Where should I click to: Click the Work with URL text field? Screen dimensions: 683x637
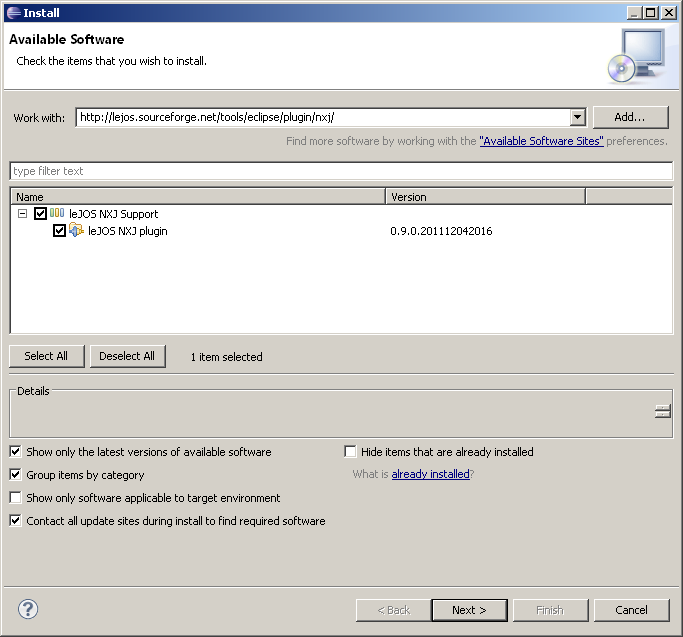pos(323,117)
